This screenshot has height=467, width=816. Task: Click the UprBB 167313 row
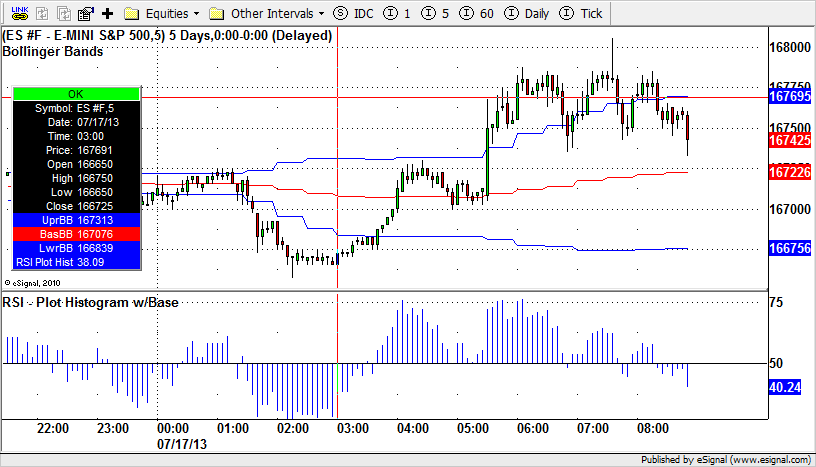coord(76,220)
